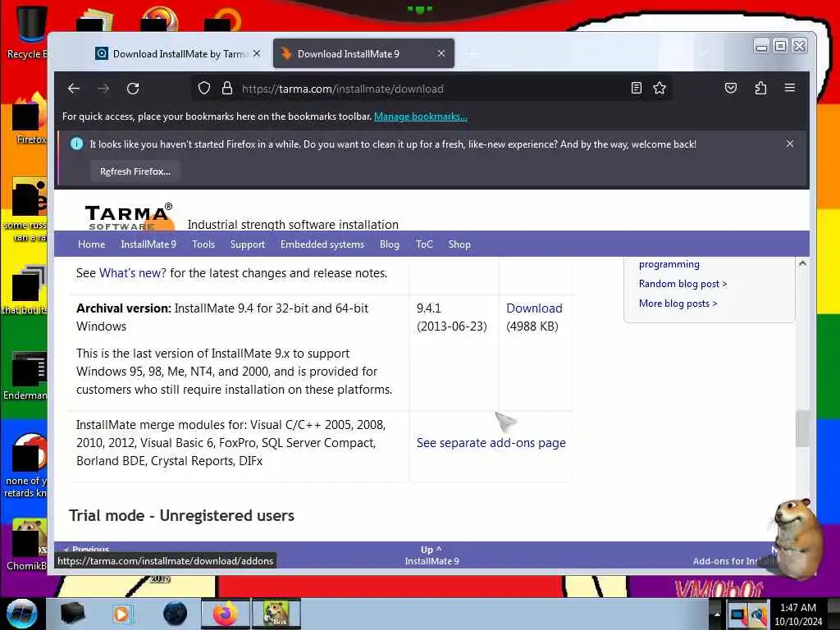Click the network tray icon

click(738, 614)
